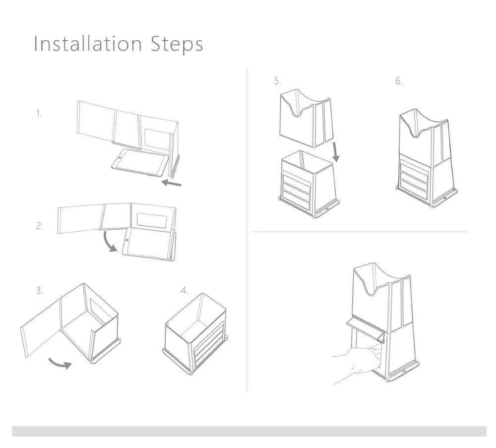Click the curved arrow below step 3 flap
Viewport: 496px width, 448px height.
[x=60, y=363]
